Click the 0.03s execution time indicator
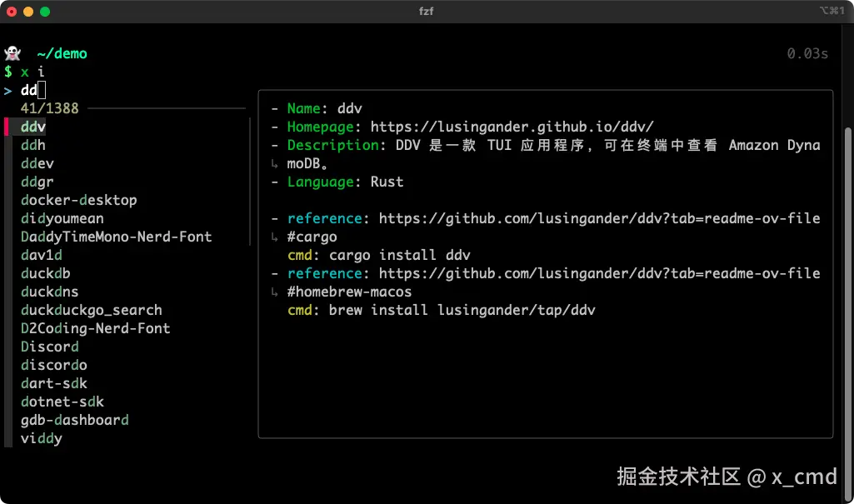The width and height of the screenshot is (854, 504). tap(807, 53)
